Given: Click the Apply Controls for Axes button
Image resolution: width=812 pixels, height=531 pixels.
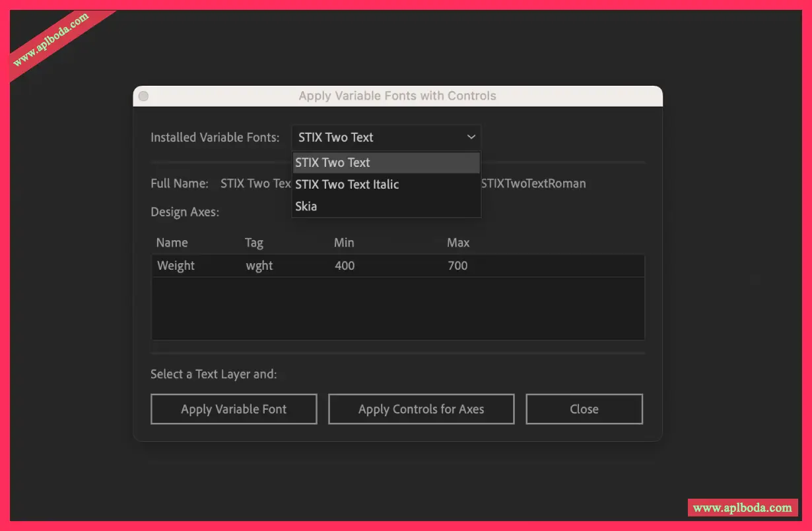Looking at the screenshot, I should [x=421, y=409].
